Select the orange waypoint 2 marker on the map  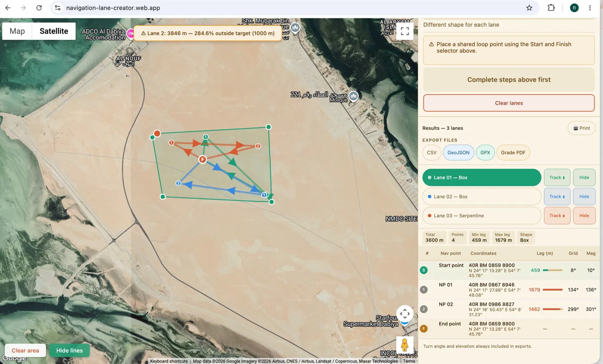coord(258,146)
